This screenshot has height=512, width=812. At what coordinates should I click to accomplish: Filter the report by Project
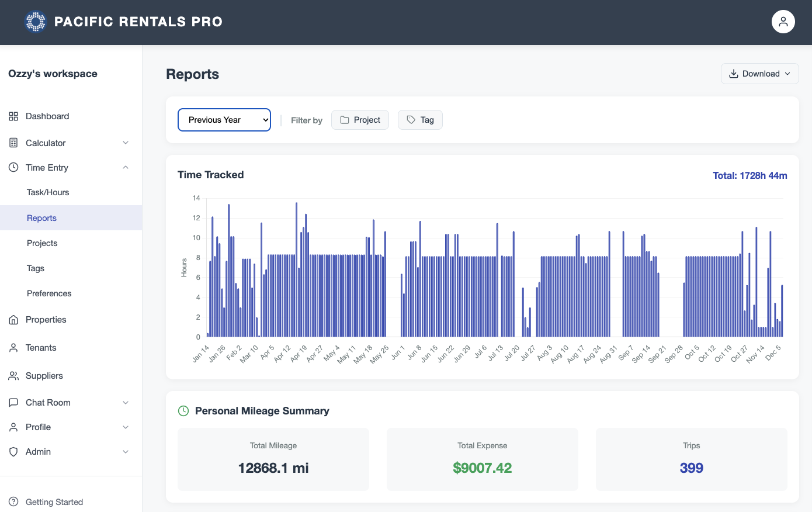pos(360,120)
